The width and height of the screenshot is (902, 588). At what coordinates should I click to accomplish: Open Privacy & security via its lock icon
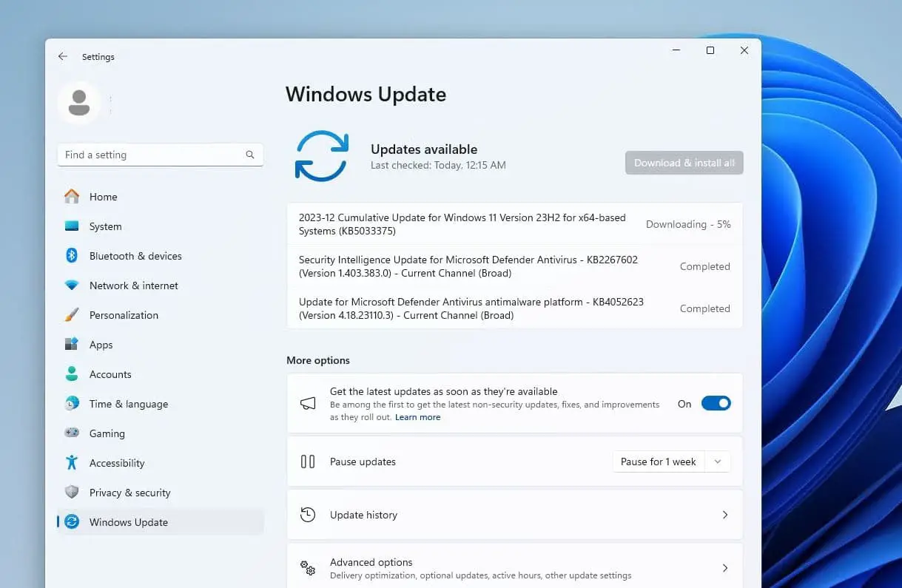(x=73, y=493)
